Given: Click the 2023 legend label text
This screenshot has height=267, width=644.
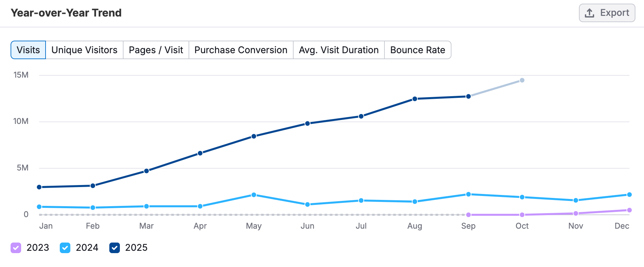Looking at the screenshot, I should click(x=38, y=248).
